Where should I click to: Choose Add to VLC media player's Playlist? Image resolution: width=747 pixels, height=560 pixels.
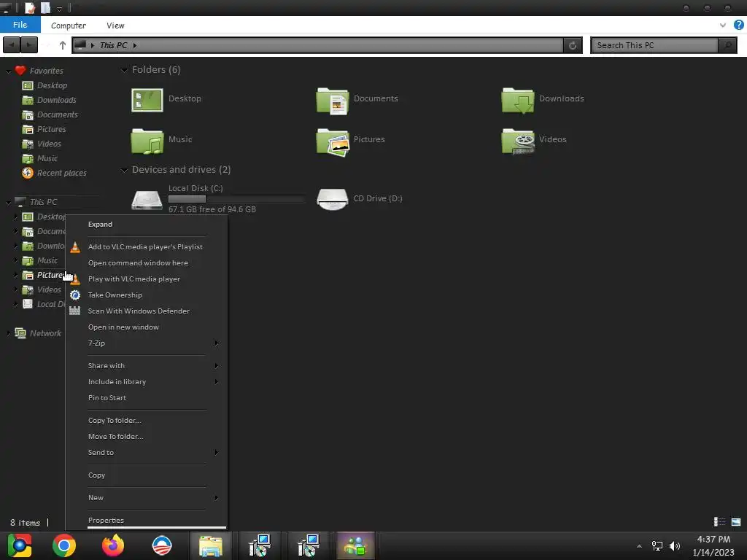(146, 246)
